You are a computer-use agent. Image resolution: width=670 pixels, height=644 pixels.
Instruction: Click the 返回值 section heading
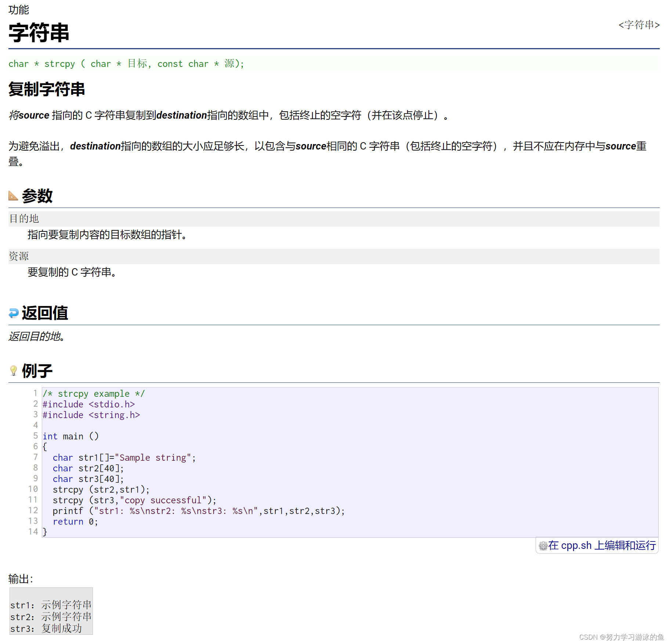point(45,313)
